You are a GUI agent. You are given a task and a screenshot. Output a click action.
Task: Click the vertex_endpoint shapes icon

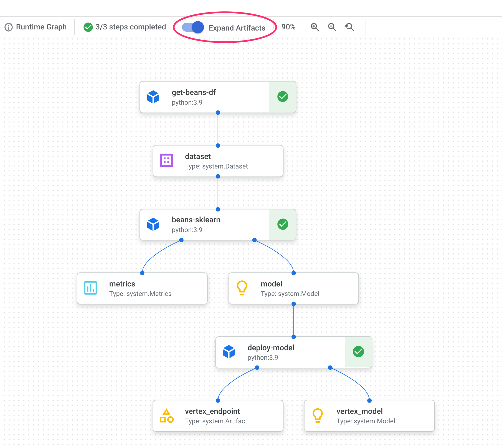pos(166,416)
